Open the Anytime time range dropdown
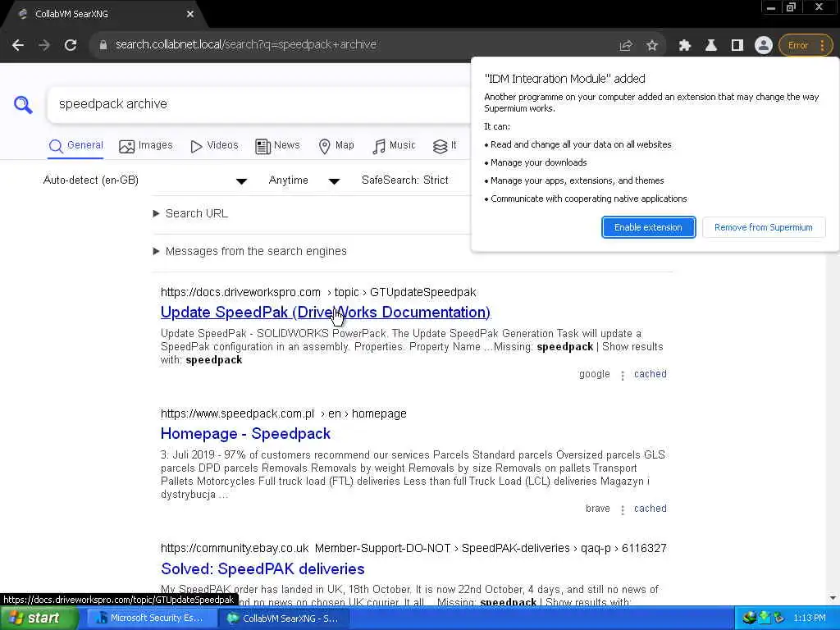840x630 pixels. [304, 180]
